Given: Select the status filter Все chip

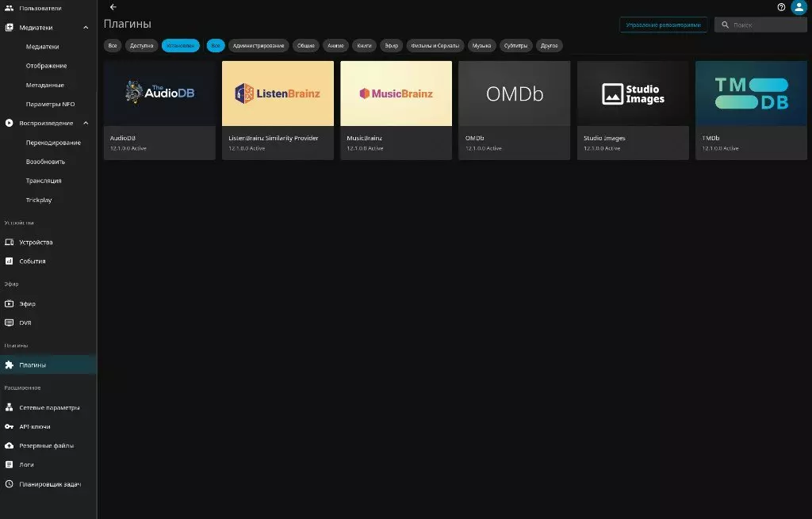Looking at the screenshot, I should (113, 45).
